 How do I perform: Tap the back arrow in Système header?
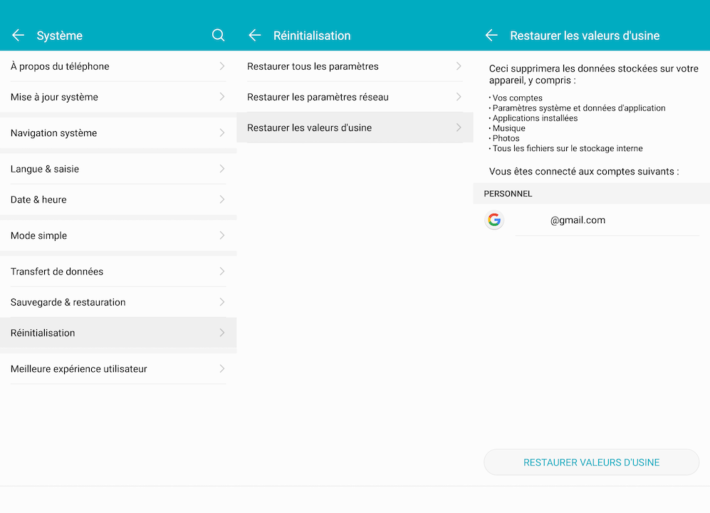click(x=18, y=35)
